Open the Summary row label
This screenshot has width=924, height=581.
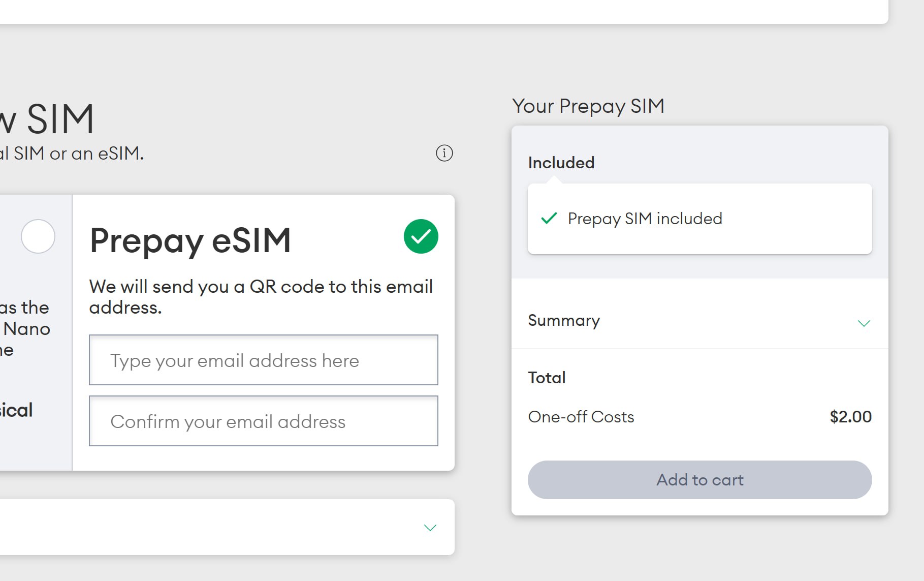coord(564,320)
